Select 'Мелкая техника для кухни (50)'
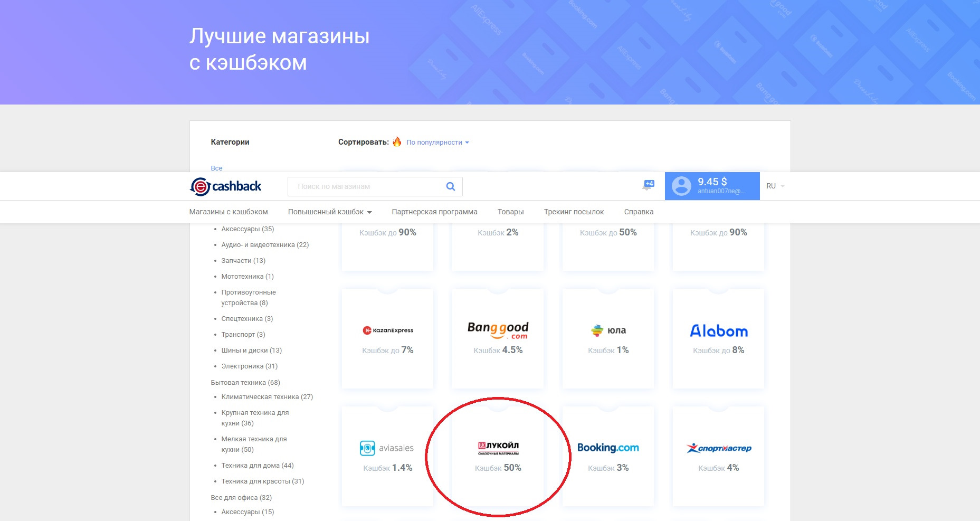Image resolution: width=980 pixels, height=521 pixels. point(254,444)
